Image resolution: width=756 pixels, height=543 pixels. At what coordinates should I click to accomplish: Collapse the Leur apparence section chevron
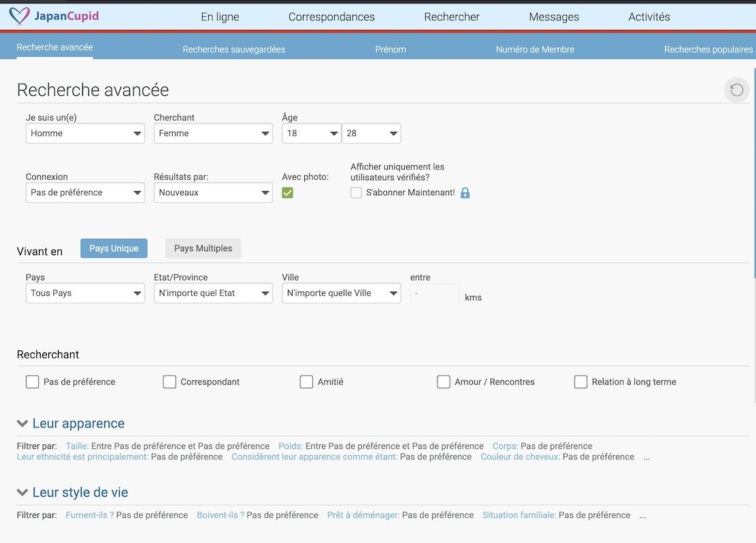click(22, 424)
